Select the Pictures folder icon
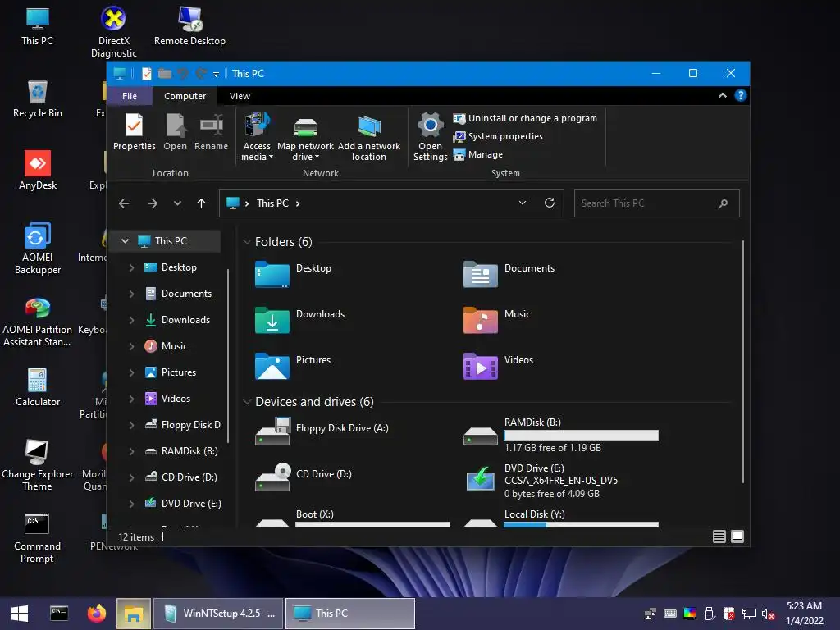Screen dimensions: 840x630 tap(272, 367)
